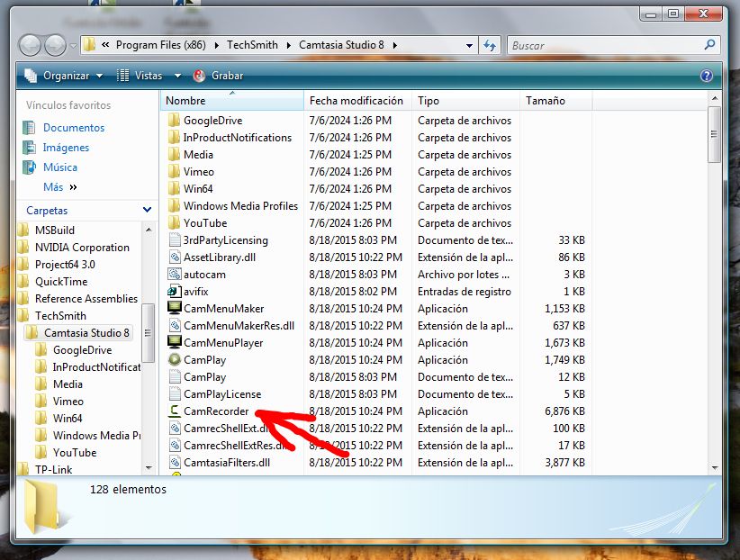Select the InProductNotifications folder row name
Image resolution: width=740 pixels, height=560 pixels.
(238, 138)
